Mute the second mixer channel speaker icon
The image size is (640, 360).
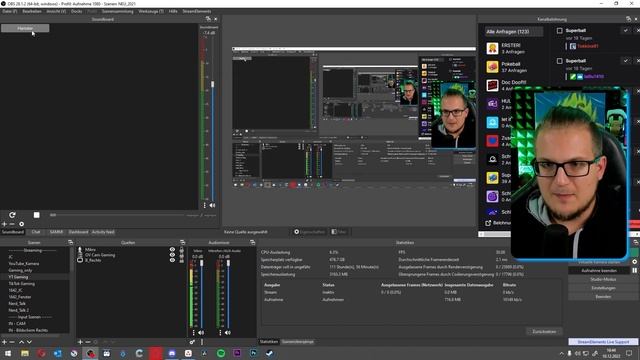[x=228, y=333]
